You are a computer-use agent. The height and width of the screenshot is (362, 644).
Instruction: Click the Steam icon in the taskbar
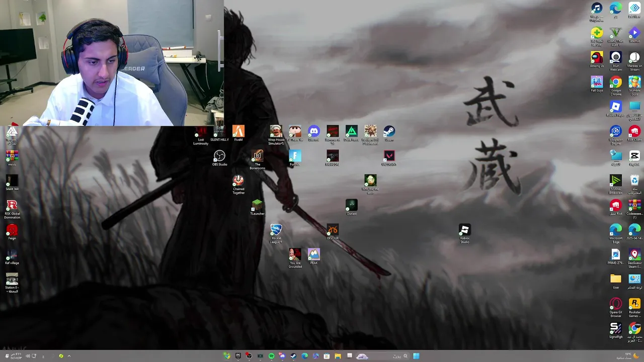click(x=293, y=356)
